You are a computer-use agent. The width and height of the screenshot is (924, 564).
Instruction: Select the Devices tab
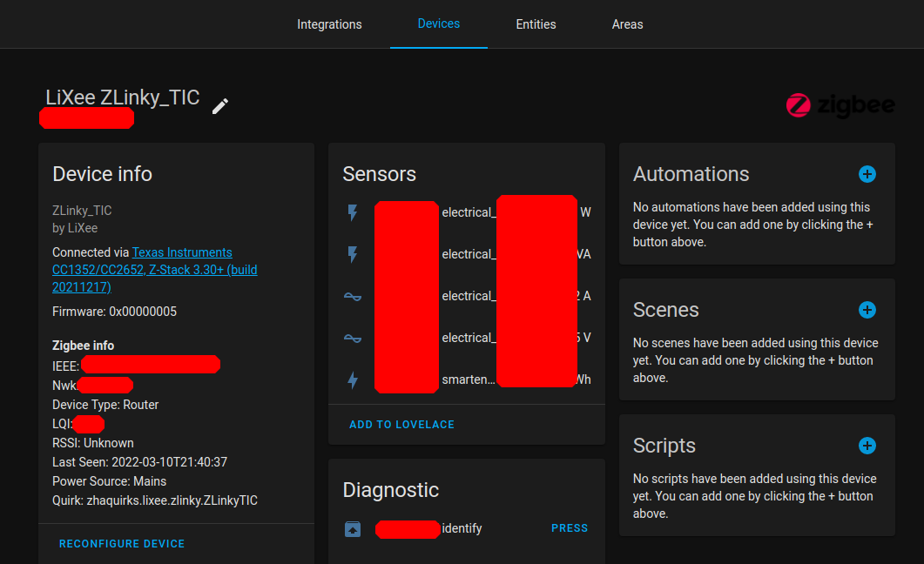[x=438, y=23]
